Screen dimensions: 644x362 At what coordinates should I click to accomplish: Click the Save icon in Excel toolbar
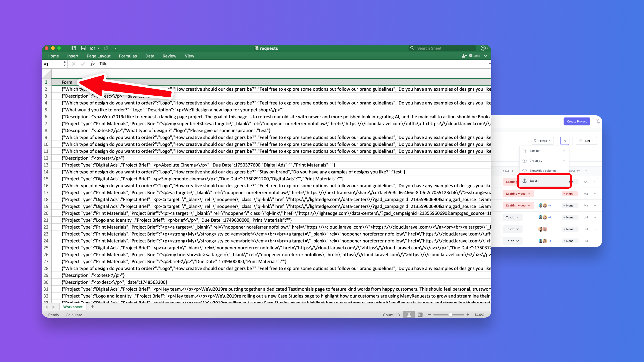click(83, 48)
